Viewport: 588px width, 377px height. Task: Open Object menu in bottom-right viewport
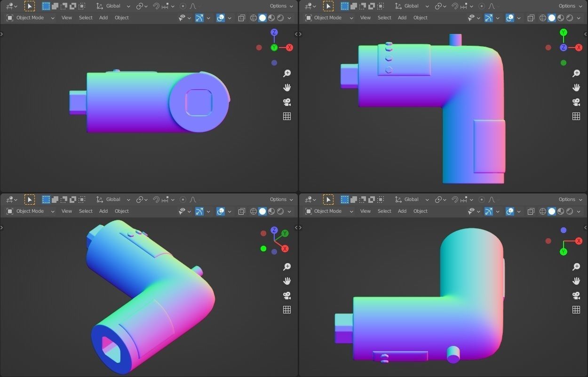pos(421,211)
